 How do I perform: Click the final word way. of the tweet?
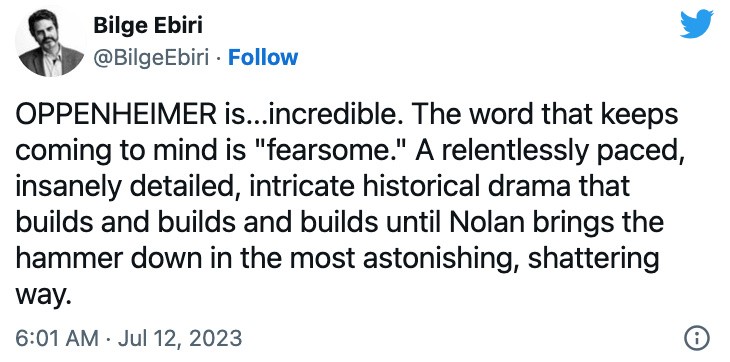(43, 295)
